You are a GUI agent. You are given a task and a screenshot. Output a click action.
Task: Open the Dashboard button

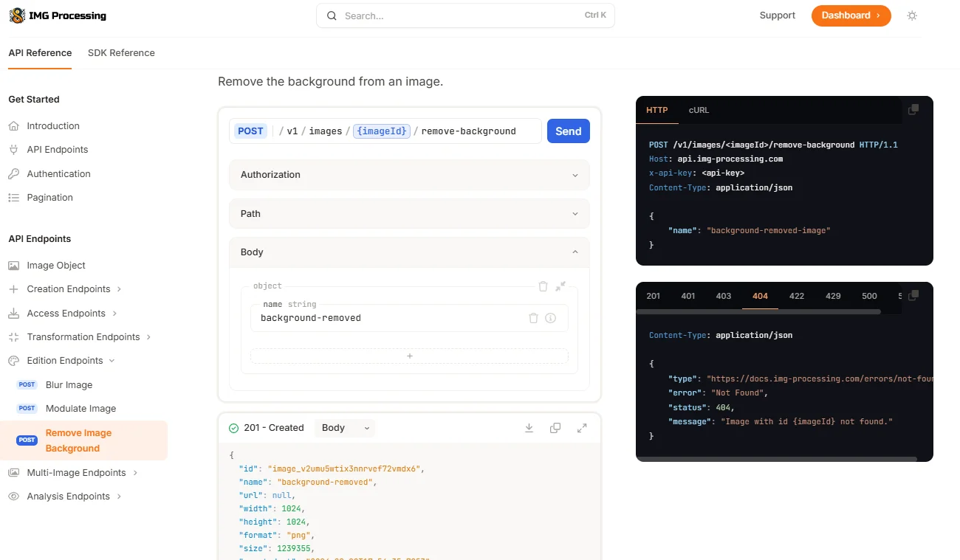coord(851,15)
